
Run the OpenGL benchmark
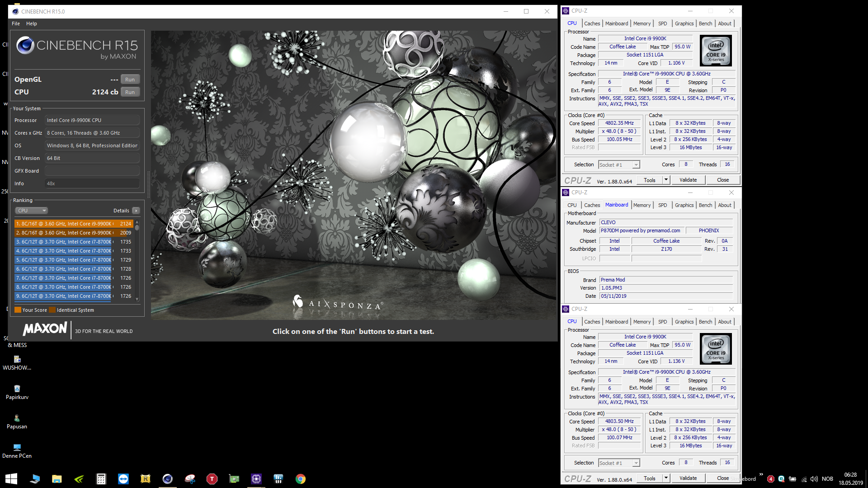130,80
